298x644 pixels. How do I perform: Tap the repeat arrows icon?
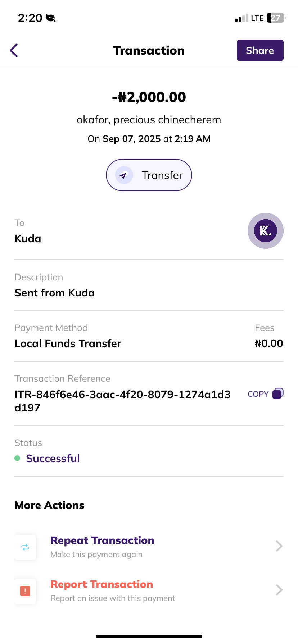click(25, 547)
